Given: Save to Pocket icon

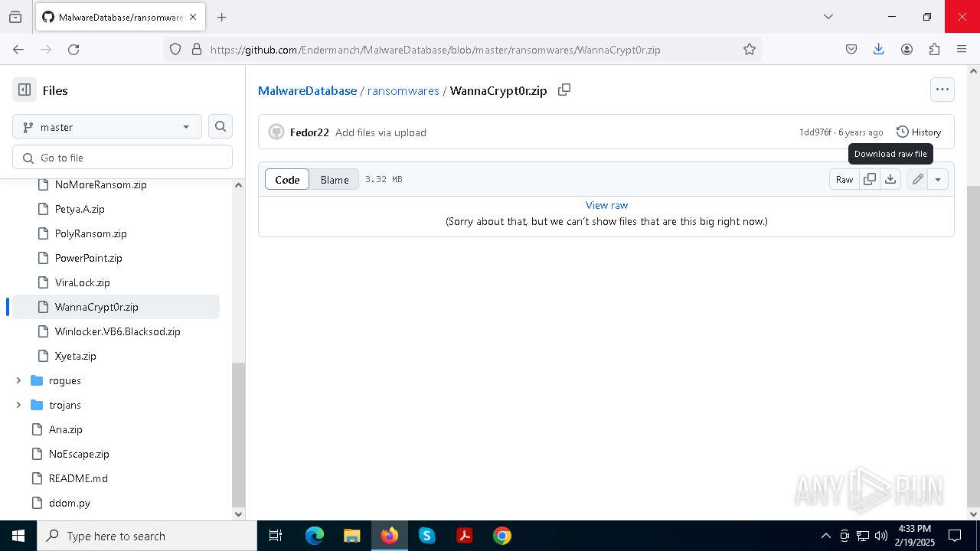Looking at the screenshot, I should tap(851, 49).
